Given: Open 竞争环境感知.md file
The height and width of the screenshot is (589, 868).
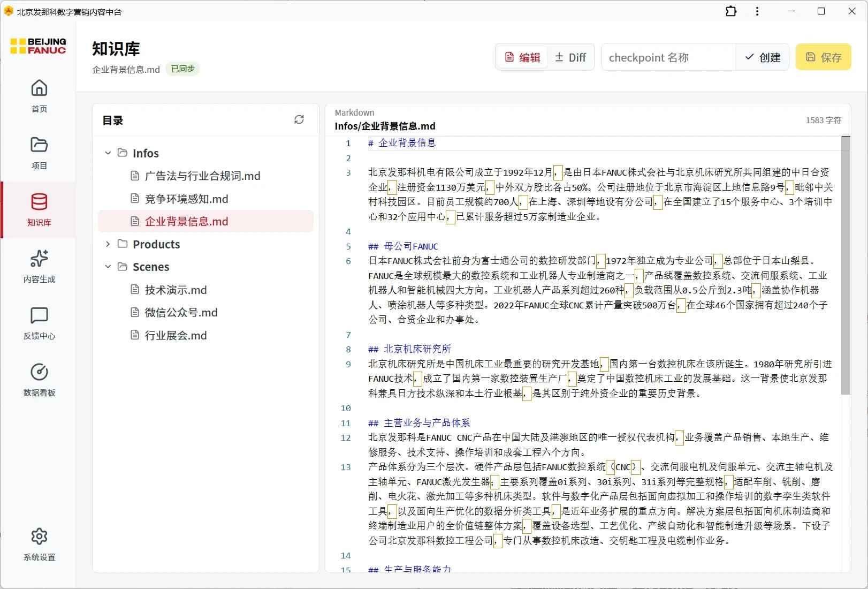Looking at the screenshot, I should 205,199.
